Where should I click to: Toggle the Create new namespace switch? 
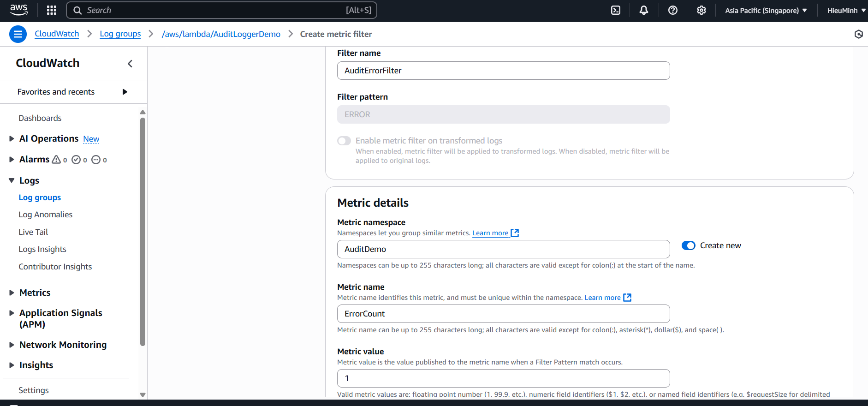pos(689,245)
